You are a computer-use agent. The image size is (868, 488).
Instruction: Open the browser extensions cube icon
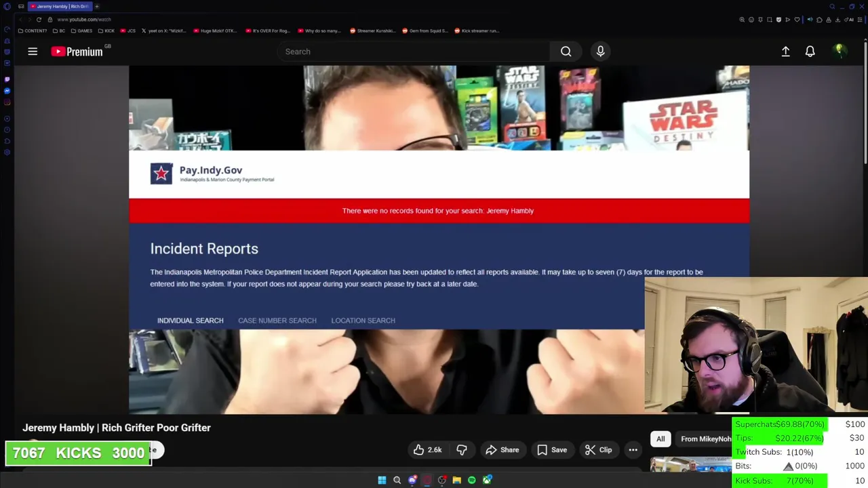pyautogui.click(x=819, y=20)
